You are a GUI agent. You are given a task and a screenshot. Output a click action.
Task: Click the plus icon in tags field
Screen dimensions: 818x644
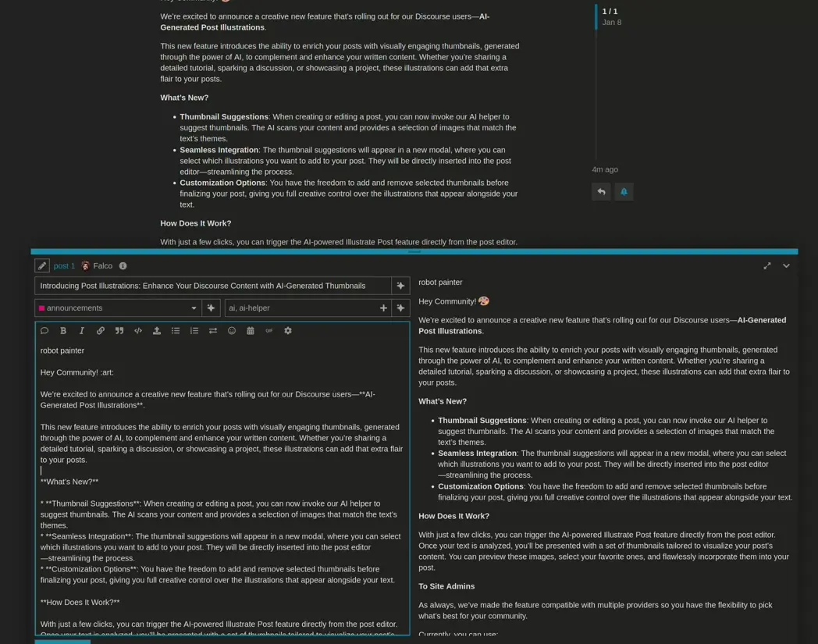click(383, 308)
